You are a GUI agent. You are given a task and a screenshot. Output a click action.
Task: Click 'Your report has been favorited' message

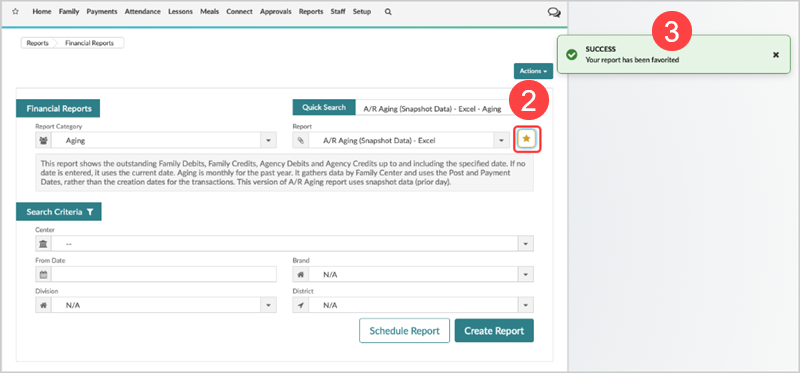point(632,60)
